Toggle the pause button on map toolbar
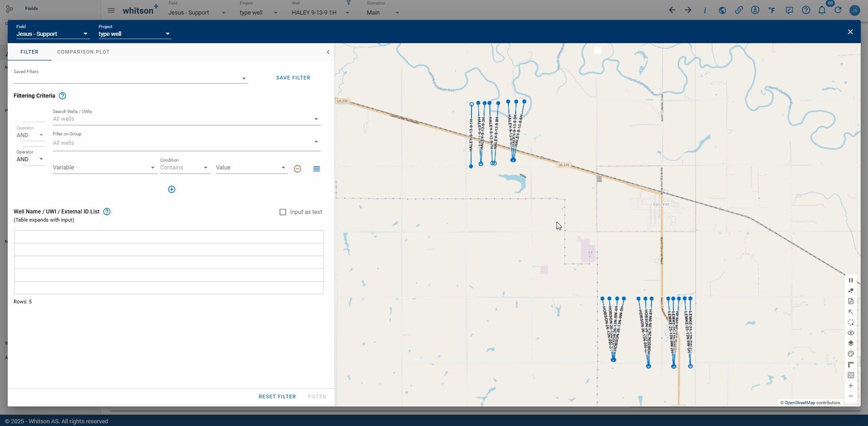 [851, 280]
